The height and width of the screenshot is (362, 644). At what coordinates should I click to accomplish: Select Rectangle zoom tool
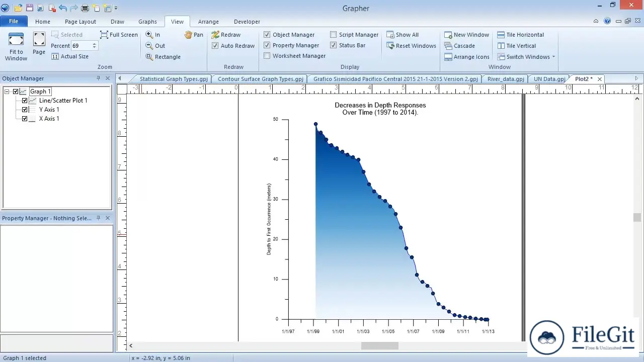pos(163,57)
